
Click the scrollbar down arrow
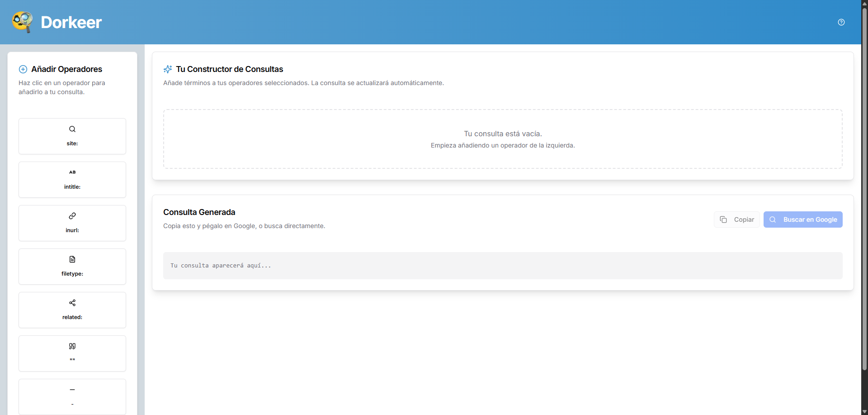[x=864, y=411]
